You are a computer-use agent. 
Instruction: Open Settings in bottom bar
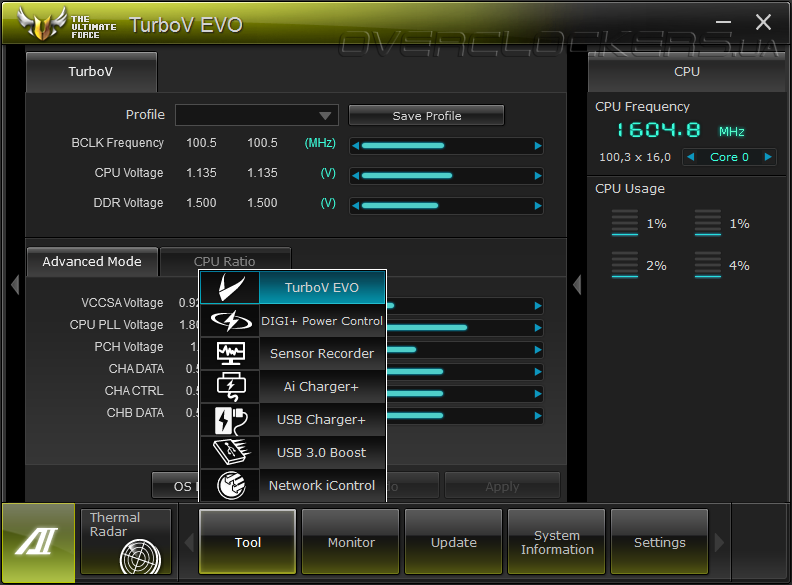(660, 542)
